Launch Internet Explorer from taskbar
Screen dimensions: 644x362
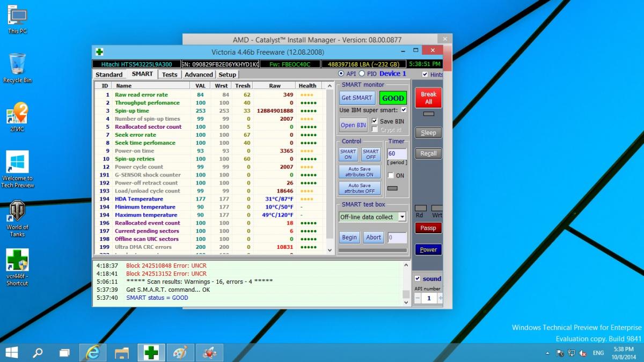point(93,352)
